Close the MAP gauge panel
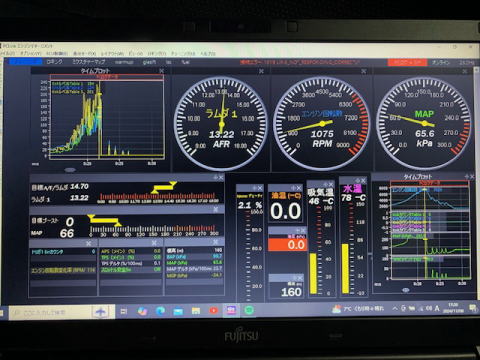The image size is (480, 360). click(465, 71)
